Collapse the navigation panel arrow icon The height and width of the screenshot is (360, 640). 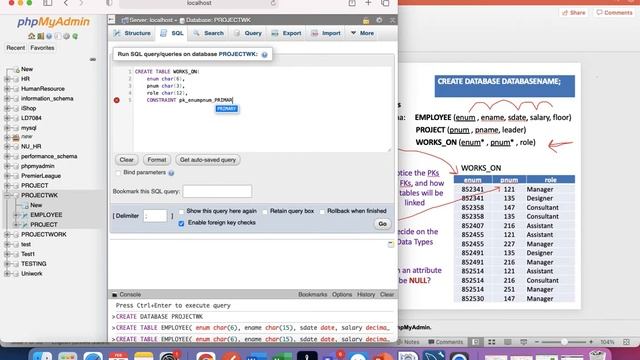click(x=111, y=20)
